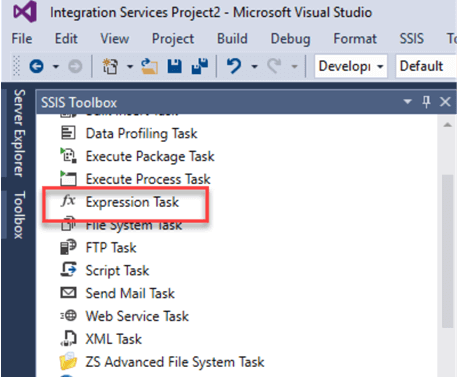Image resolution: width=458 pixels, height=377 pixels.
Task: Select Execute Package Task text
Action: pos(150,156)
